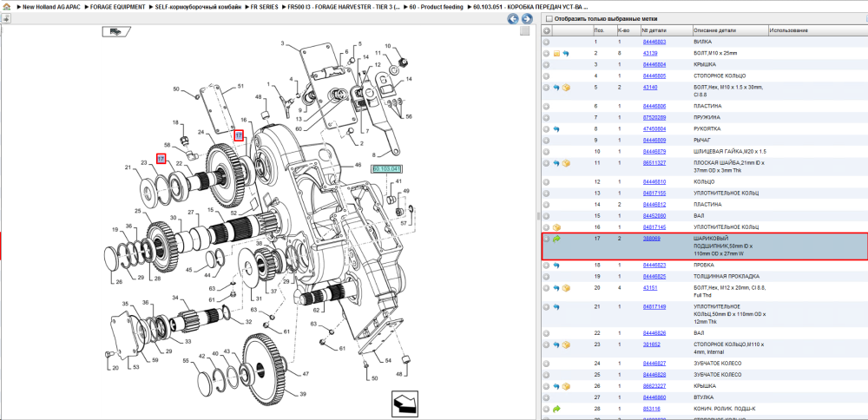This screenshot has width=868, height=420.
Task: Click the pin panel icon at top left
Action: (x=5, y=19)
